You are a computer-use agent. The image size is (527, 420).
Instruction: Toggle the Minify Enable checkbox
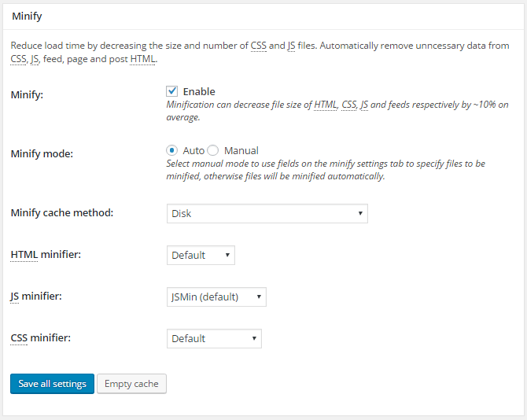coord(171,91)
